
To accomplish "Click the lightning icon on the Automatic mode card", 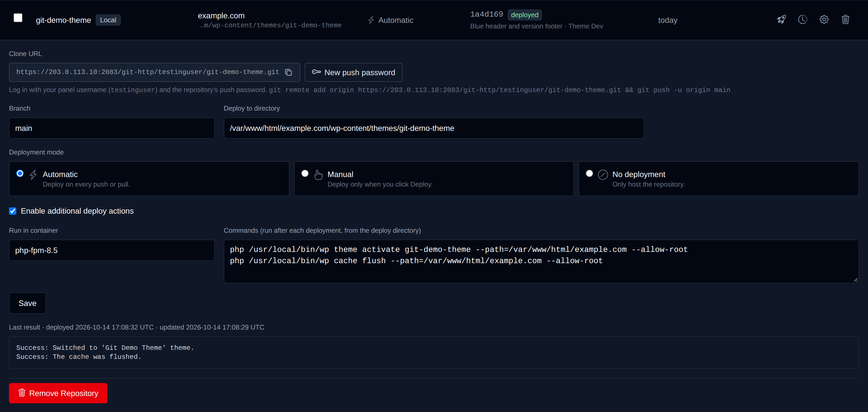I will 33,174.
